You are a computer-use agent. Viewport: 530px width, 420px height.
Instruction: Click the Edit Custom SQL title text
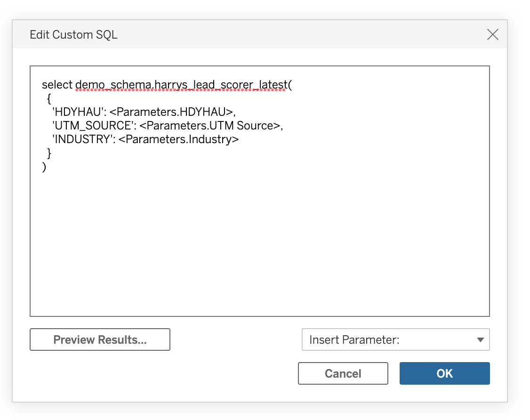point(74,34)
